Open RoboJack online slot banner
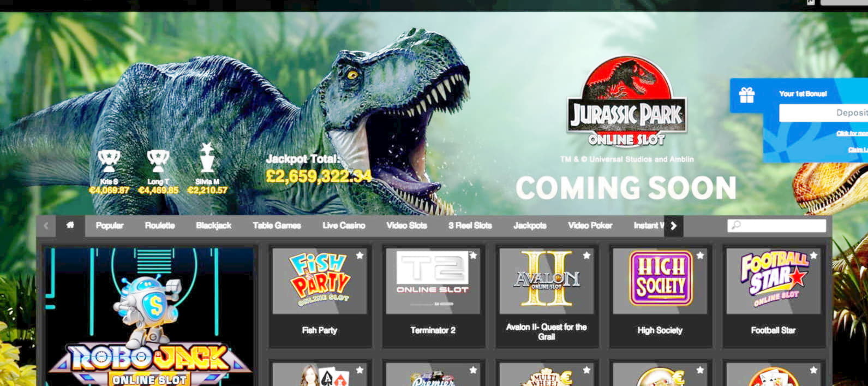This screenshot has height=386, width=868. pyautogui.click(x=149, y=317)
